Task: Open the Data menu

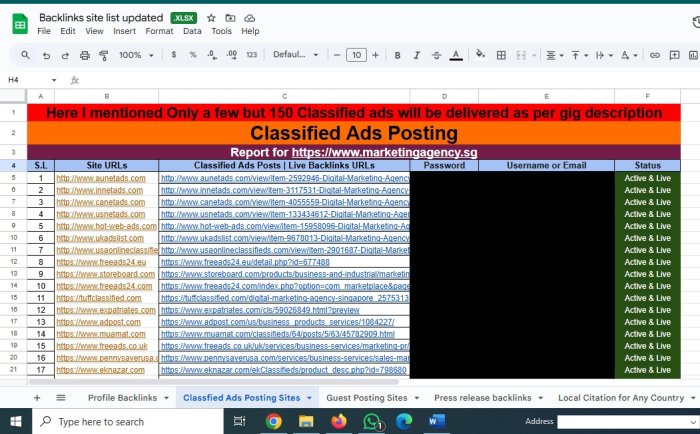Action: click(x=192, y=31)
